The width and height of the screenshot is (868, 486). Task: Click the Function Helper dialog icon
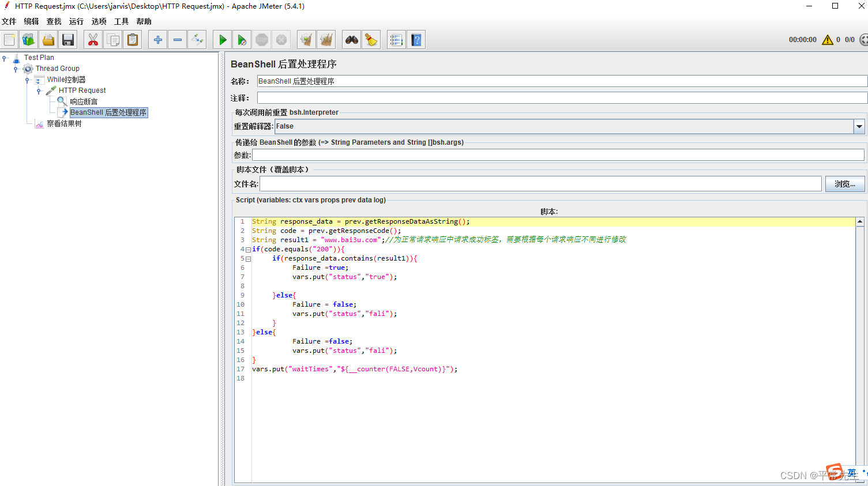(x=396, y=39)
